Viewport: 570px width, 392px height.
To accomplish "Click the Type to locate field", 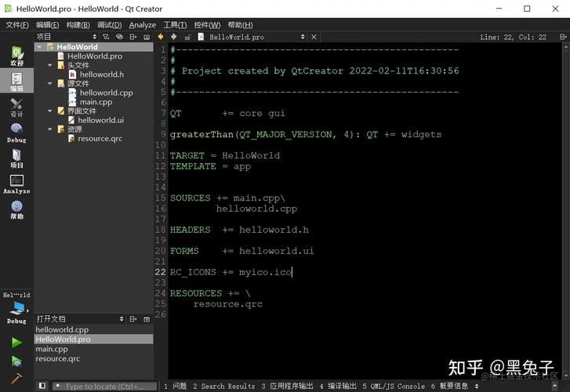I will coord(105,386).
